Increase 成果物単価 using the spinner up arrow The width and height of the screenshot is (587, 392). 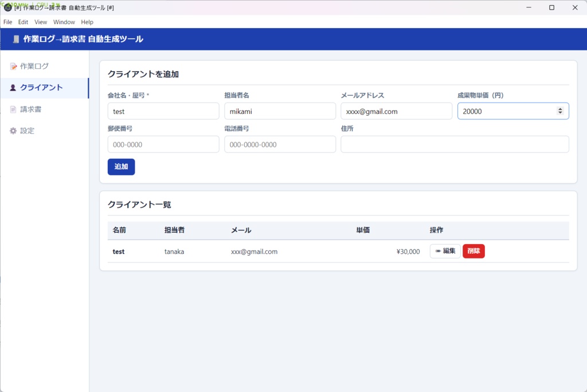560,108
